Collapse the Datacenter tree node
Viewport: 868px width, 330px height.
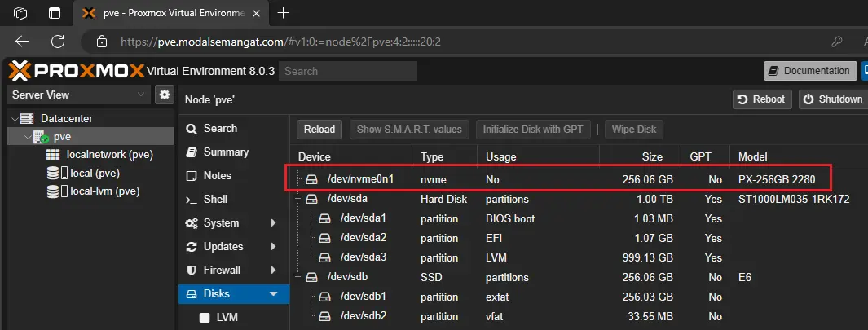[14, 118]
